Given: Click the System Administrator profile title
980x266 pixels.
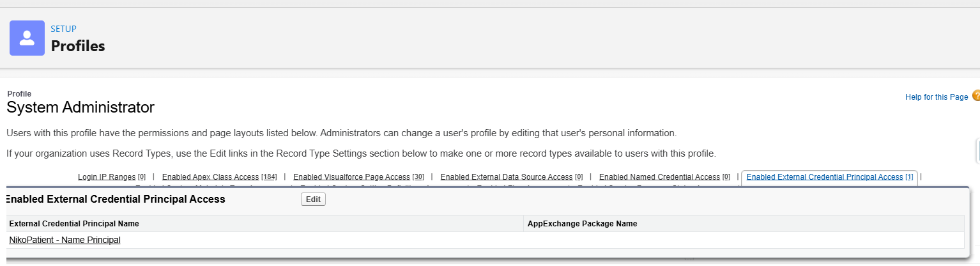Looking at the screenshot, I should [x=80, y=107].
